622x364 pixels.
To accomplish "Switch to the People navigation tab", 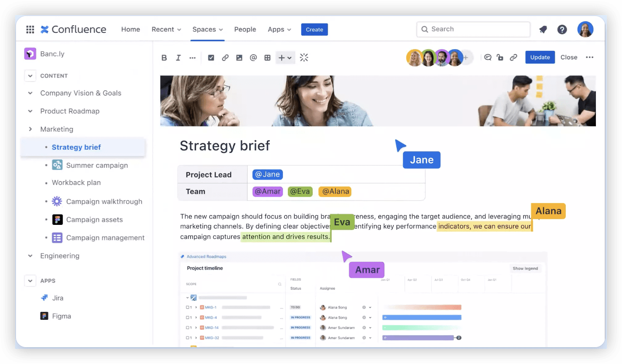I will click(x=245, y=29).
